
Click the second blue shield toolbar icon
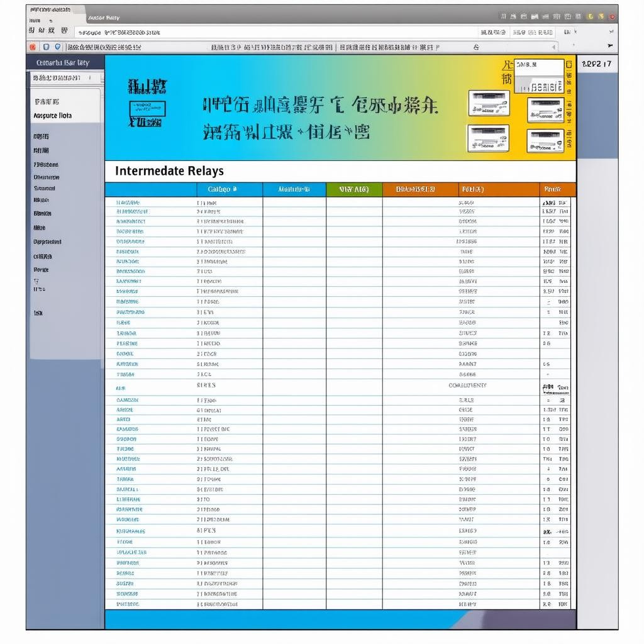(57, 47)
